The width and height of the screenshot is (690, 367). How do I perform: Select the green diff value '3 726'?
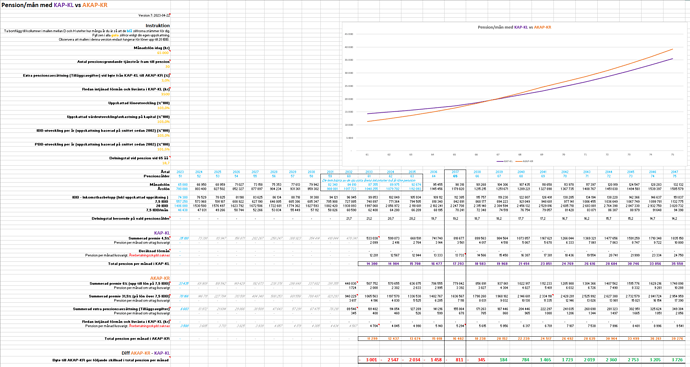[678, 360]
